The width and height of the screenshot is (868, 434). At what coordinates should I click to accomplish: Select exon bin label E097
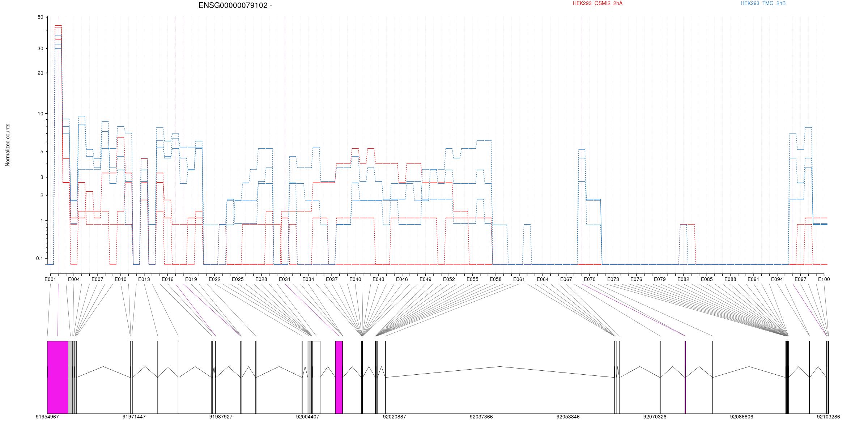pyautogui.click(x=800, y=279)
